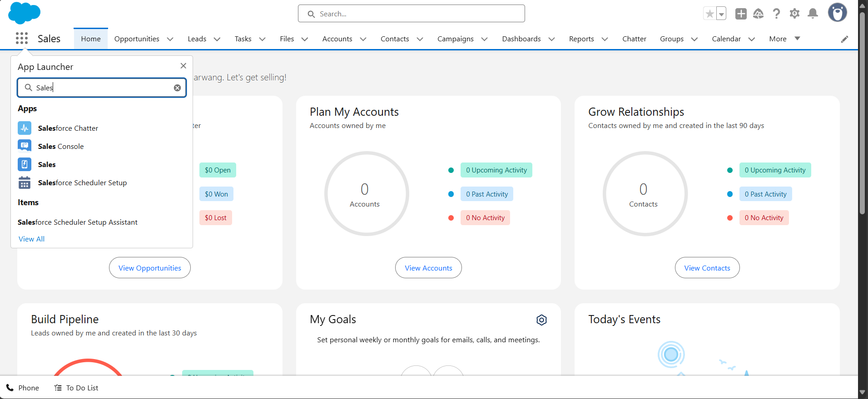
Task: Click the App Launcher search field
Action: pyautogui.click(x=102, y=88)
